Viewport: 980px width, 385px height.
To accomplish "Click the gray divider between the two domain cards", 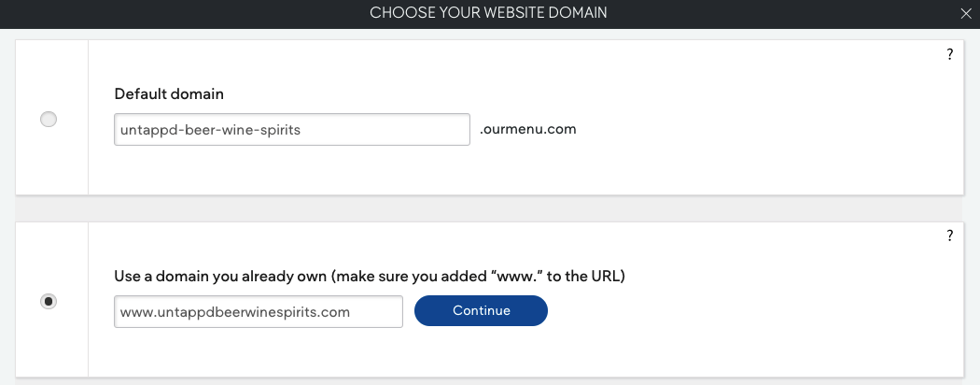I will 489,208.
